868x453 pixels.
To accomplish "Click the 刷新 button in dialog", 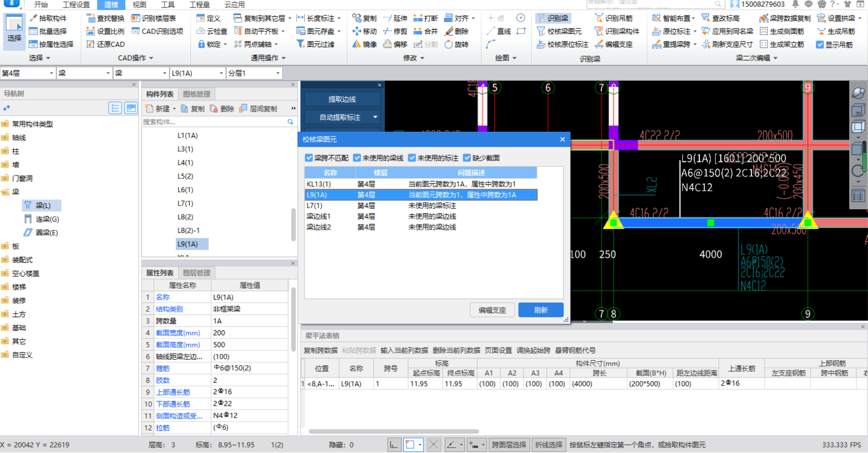I will 541,310.
